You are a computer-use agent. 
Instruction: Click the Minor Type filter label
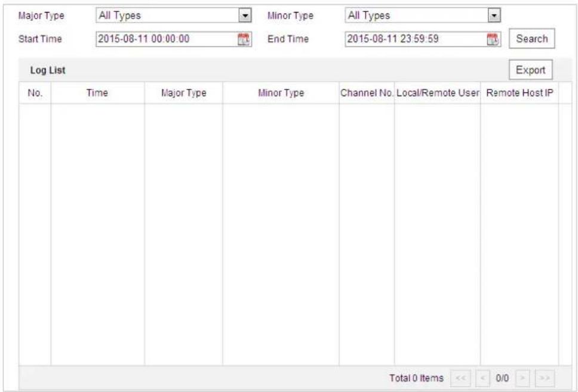point(290,16)
